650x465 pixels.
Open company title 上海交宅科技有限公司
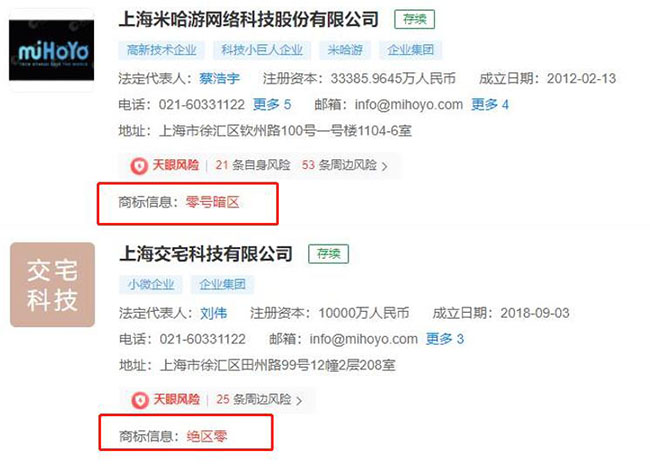[206, 254]
